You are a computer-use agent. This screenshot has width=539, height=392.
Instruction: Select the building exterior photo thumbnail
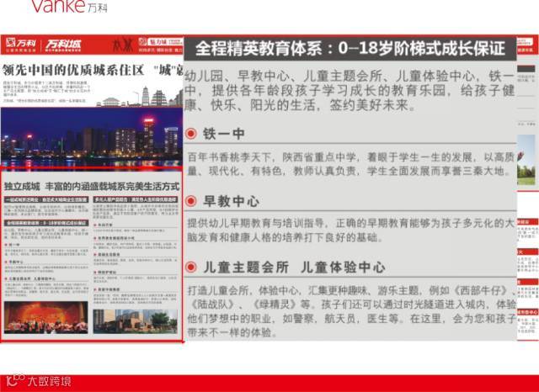(136, 321)
